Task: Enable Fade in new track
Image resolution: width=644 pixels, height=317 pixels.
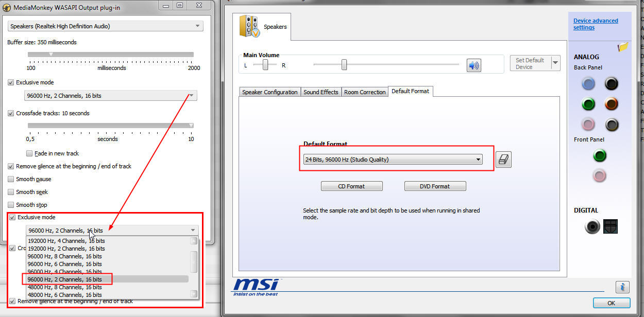Action: point(29,153)
